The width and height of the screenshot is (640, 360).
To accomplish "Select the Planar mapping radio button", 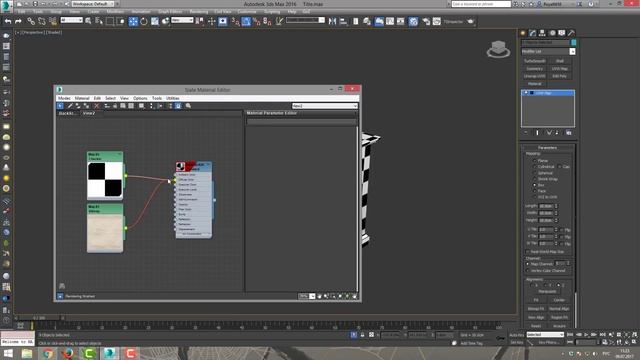I will tap(535, 161).
